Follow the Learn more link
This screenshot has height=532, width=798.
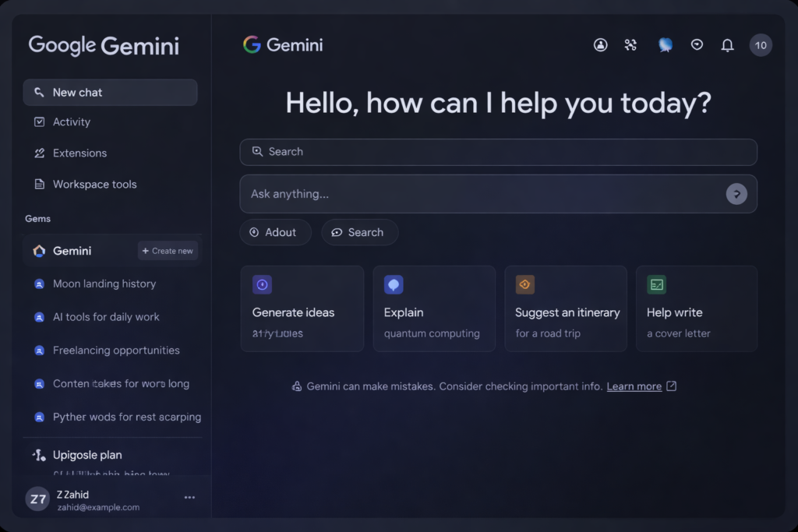[x=634, y=386]
